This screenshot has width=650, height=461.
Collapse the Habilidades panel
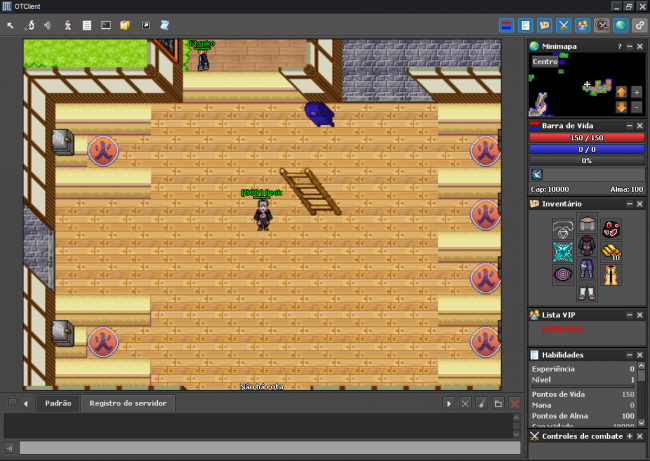click(630, 355)
